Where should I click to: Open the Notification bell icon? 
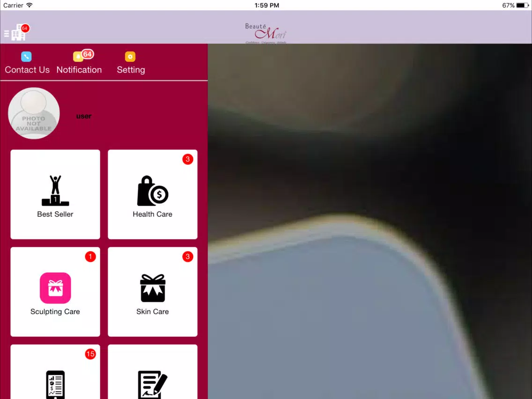pos(78,57)
